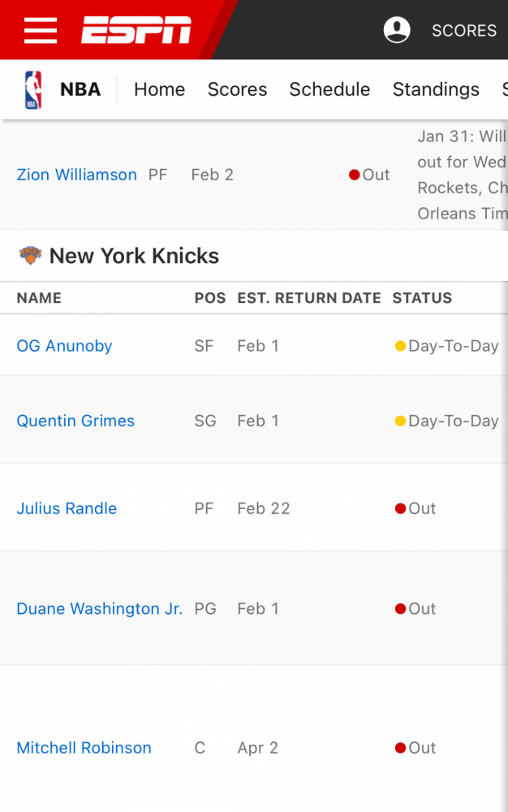Open the user profile icon
This screenshot has height=812, width=508.
coord(397,30)
